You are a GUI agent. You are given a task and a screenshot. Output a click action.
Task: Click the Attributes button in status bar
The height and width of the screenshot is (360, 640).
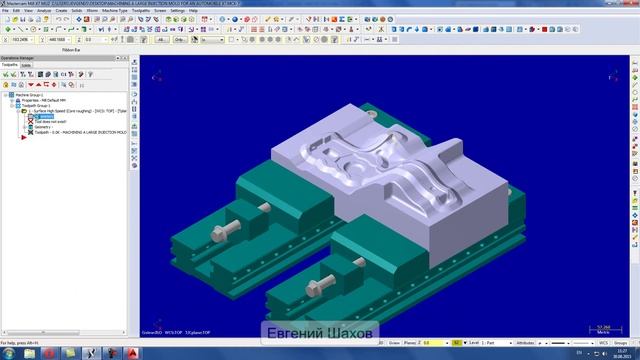tap(525, 343)
